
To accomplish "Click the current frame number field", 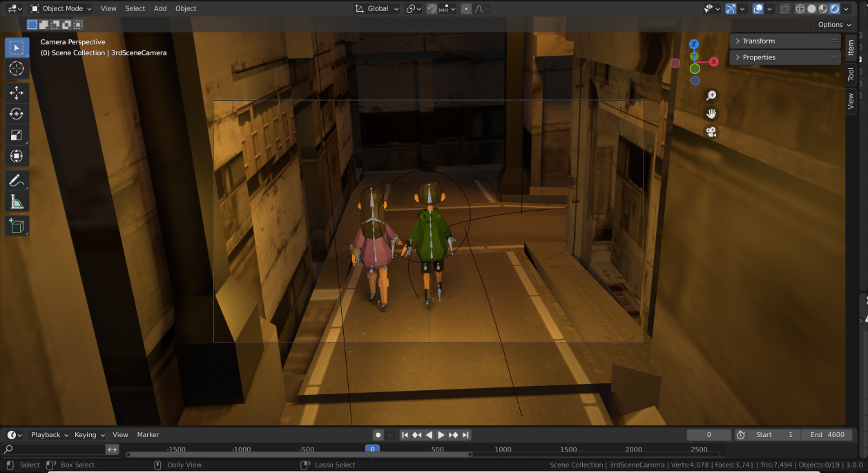I will coord(708,435).
